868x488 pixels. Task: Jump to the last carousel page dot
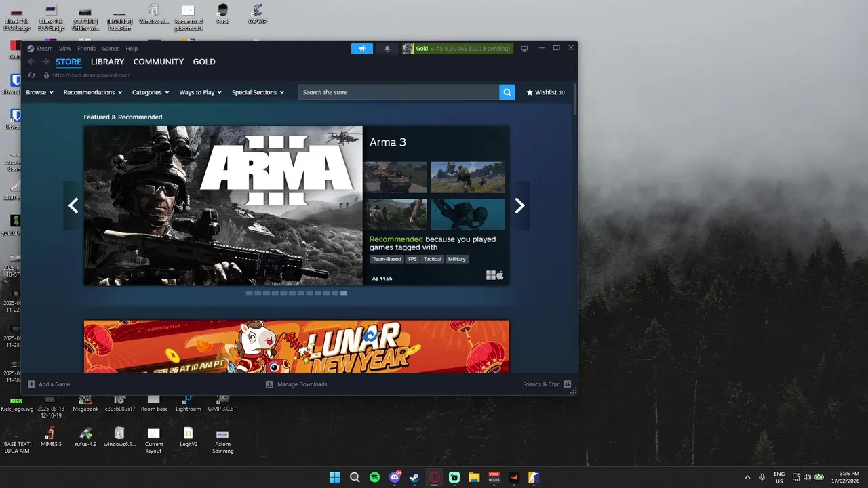click(344, 293)
